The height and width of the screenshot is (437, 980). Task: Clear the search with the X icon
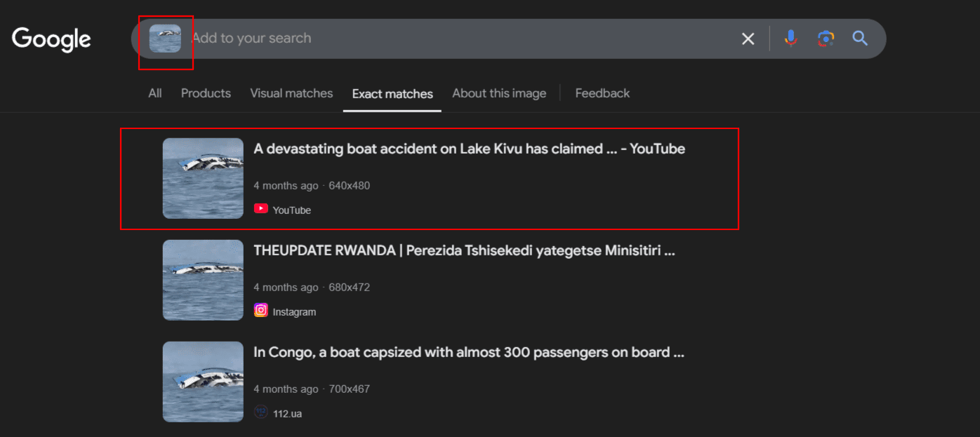(x=748, y=39)
